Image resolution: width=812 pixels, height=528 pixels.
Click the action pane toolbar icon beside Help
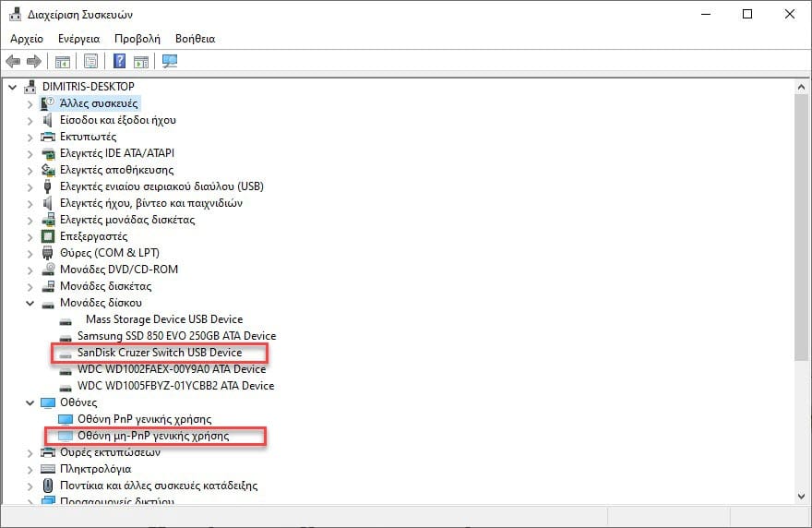click(x=141, y=62)
